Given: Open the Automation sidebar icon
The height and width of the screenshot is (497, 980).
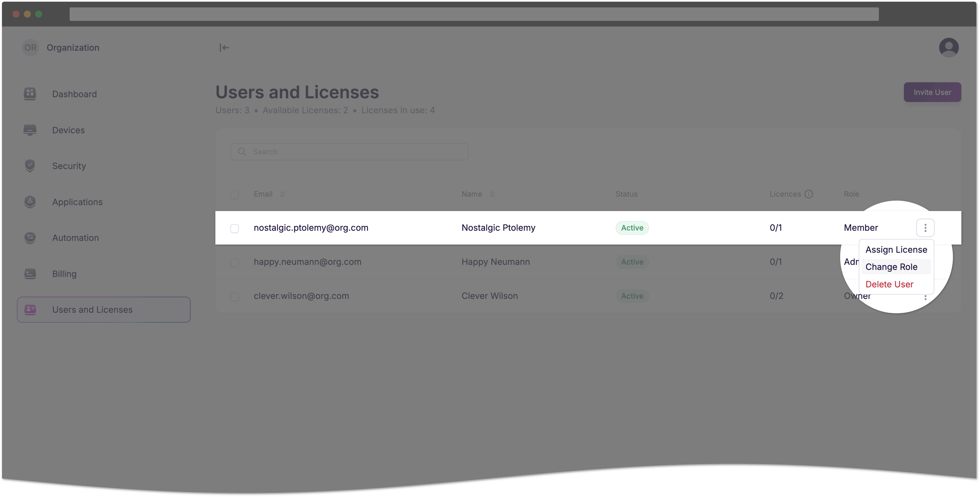Looking at the screenshot, I should point(30,238).
